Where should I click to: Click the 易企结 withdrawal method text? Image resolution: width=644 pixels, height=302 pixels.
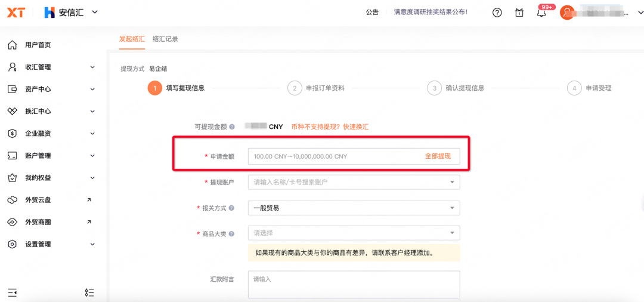tap(158, 69)
